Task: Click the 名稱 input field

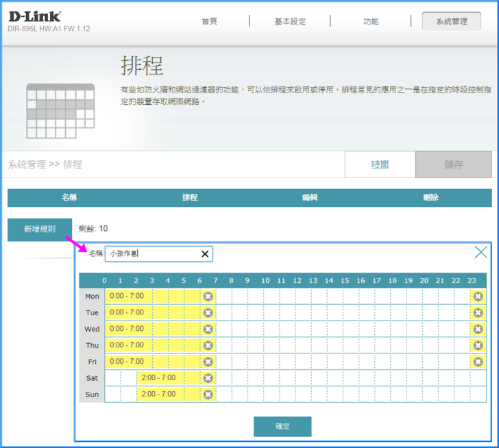Action: (x=152, y=254)
